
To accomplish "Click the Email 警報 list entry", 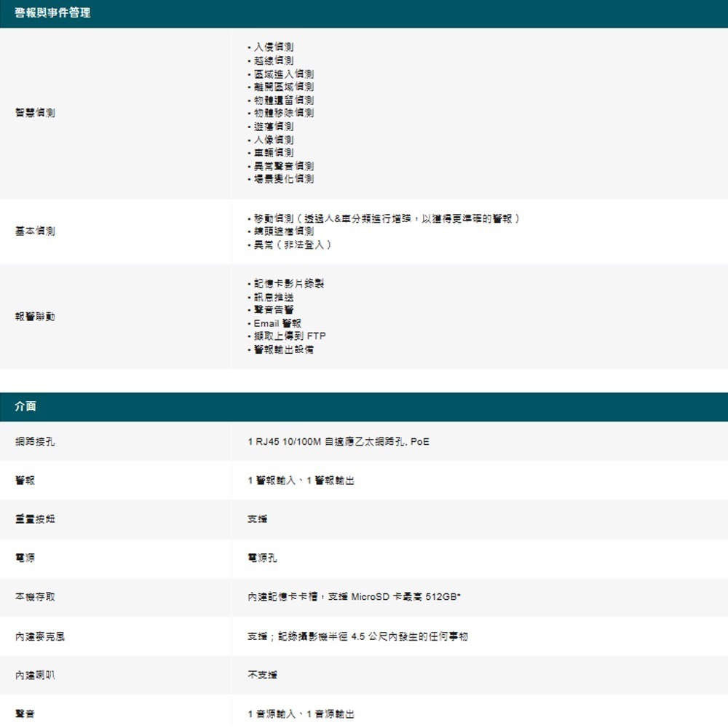I will tap(277, 323).
